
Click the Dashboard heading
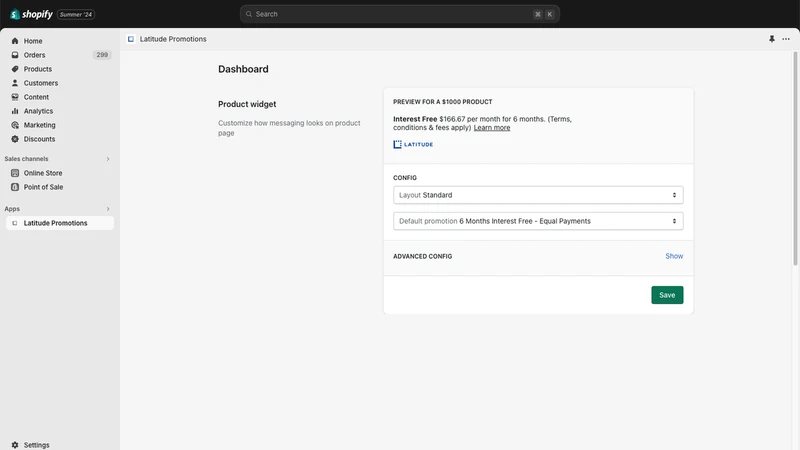click(243, 69)
